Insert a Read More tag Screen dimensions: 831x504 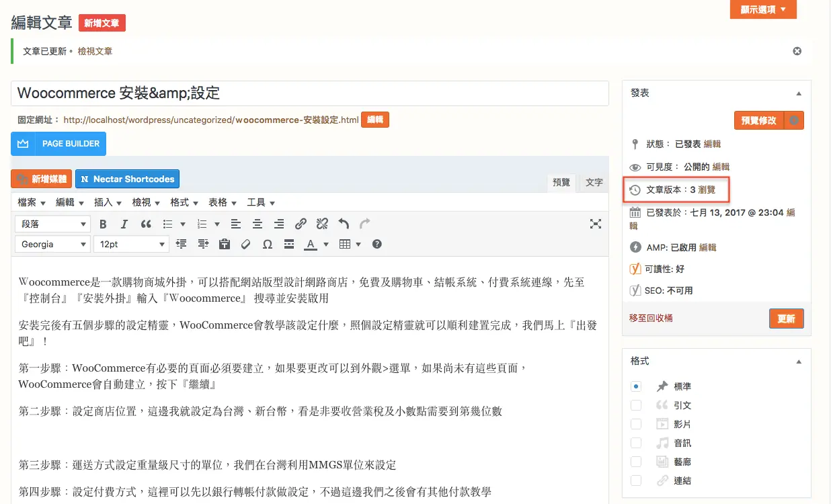click(x=288, y=245)
